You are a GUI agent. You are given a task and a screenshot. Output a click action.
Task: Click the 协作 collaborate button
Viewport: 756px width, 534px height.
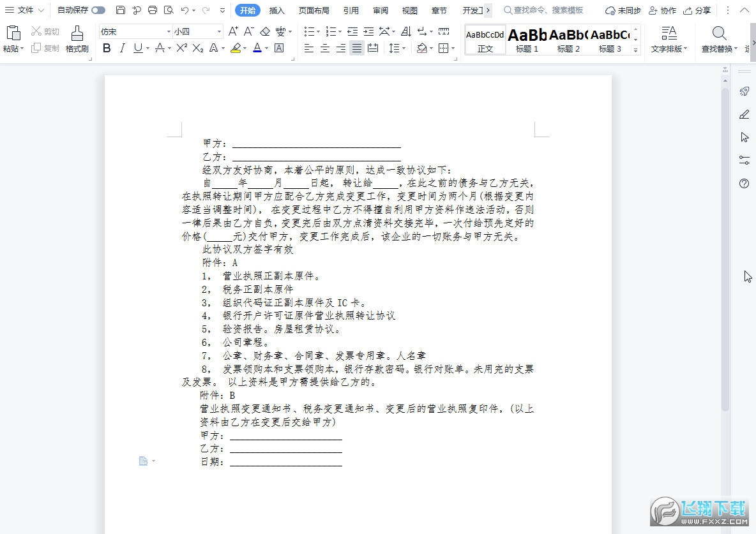coord(663,10)
